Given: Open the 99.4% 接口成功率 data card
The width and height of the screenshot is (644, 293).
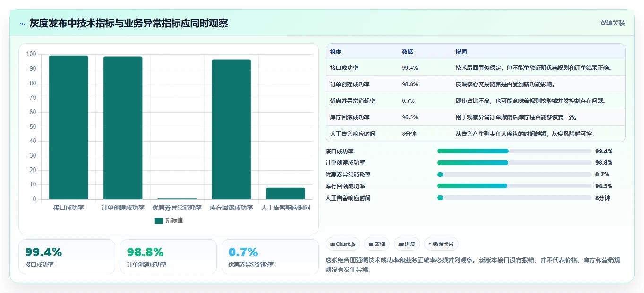Looking at the screenshot, I should click(x=67, y=257).
